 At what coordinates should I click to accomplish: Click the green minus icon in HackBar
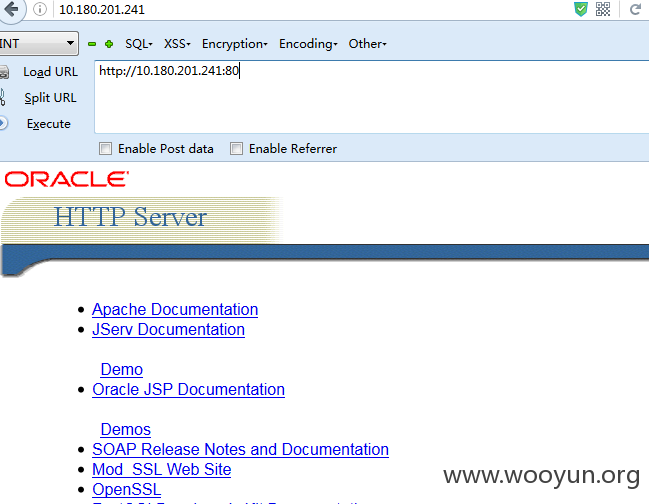(x=92, y=44)
